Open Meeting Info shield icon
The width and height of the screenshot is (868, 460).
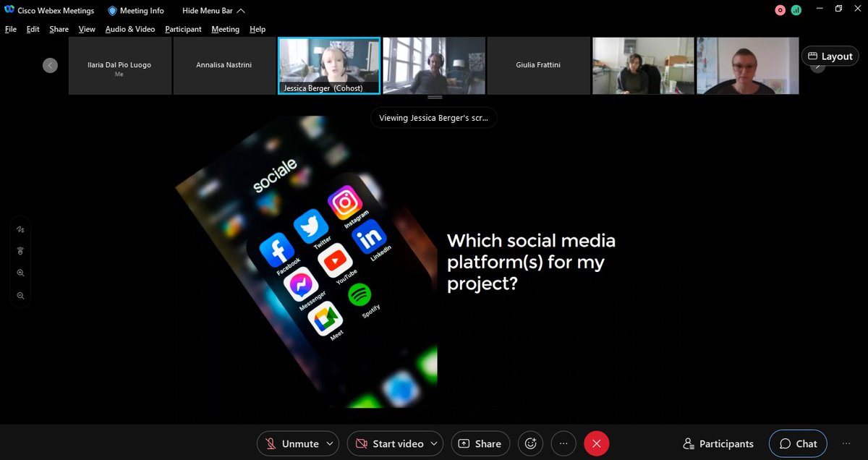112,11
